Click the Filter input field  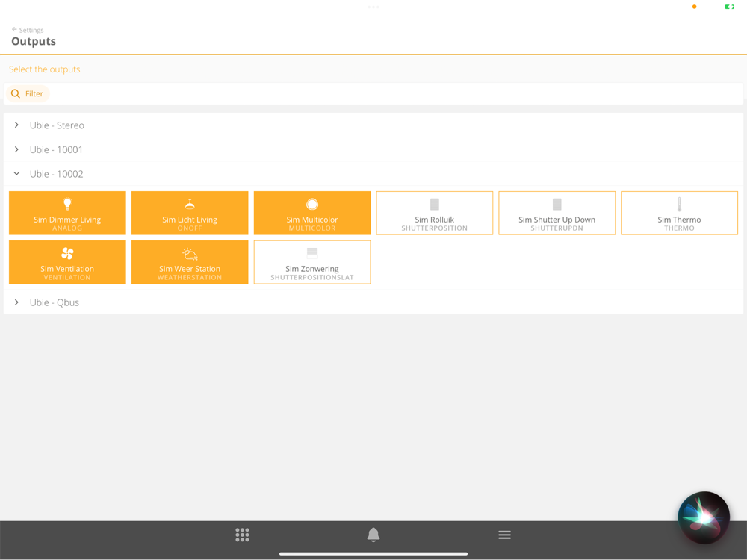[373, 94]
